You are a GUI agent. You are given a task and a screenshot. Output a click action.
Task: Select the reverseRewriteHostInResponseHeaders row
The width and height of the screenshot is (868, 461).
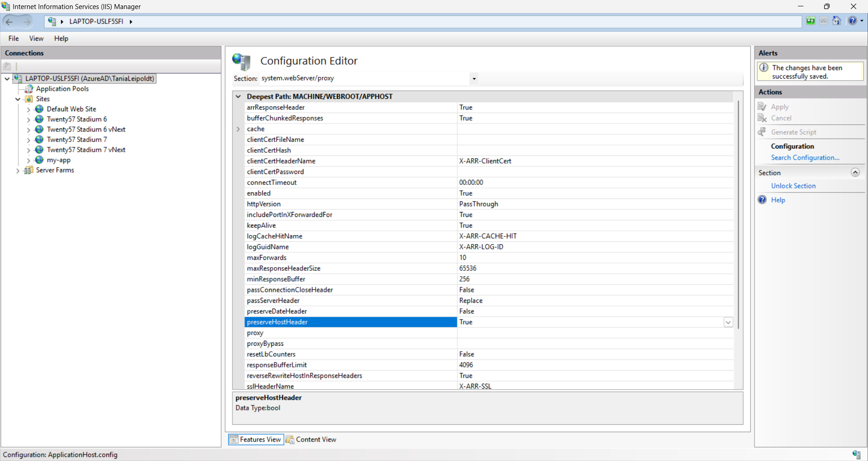click(489, 376)
